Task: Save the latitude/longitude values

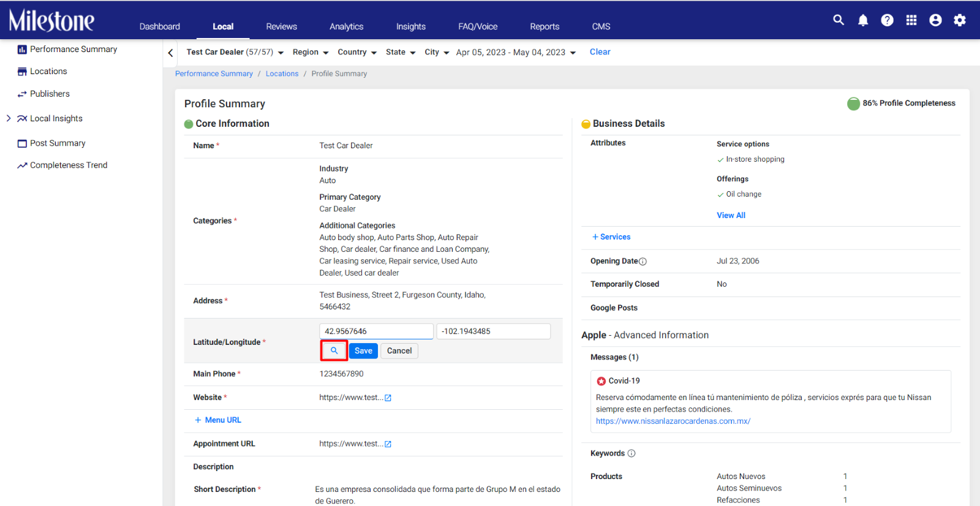Action: [x=363, y=351]
